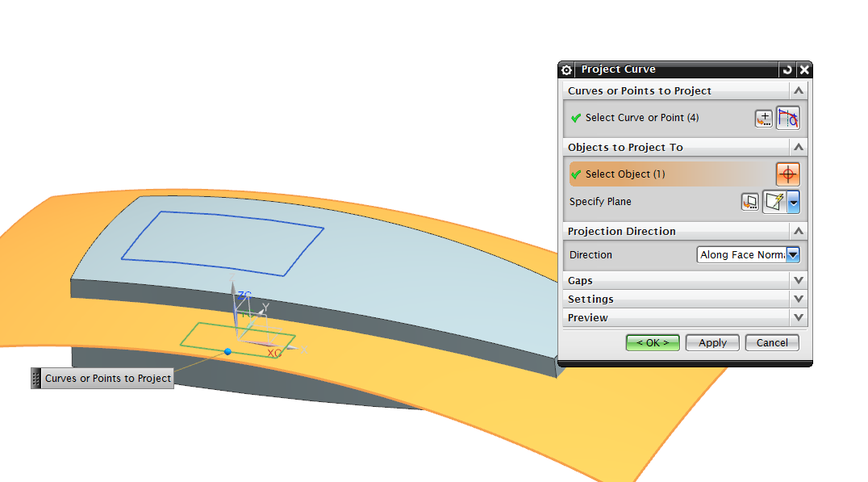The width and height of the screenshot is (868, 482).
Task: Click the orange Select Object crosshair icon
Action: pyautogui.click(x=787, y=174)
